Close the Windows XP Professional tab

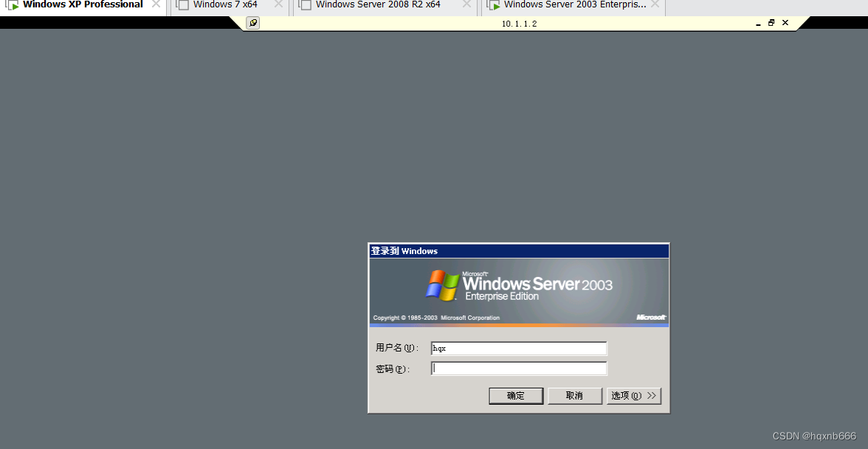point(156,4)
